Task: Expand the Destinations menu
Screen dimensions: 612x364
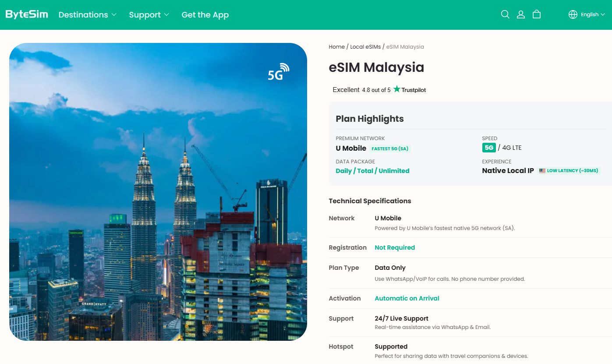Action: [x=88, y=14]
